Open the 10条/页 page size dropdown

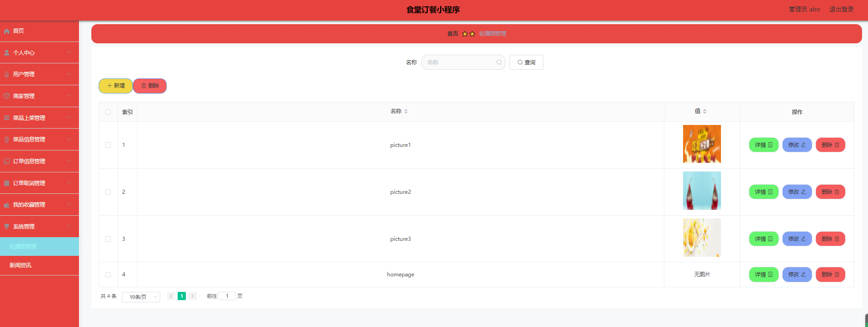(141, 297)
